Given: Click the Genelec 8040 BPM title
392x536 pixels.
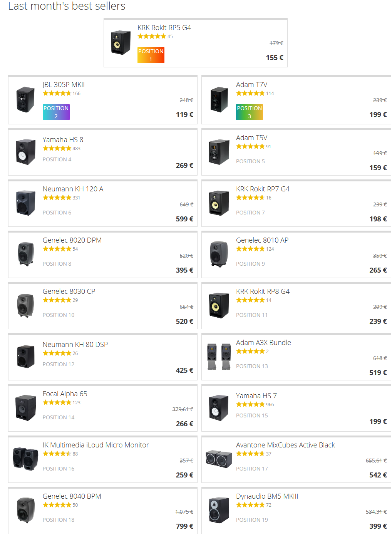Looking at the screenshot, I should tap(72, 496).
